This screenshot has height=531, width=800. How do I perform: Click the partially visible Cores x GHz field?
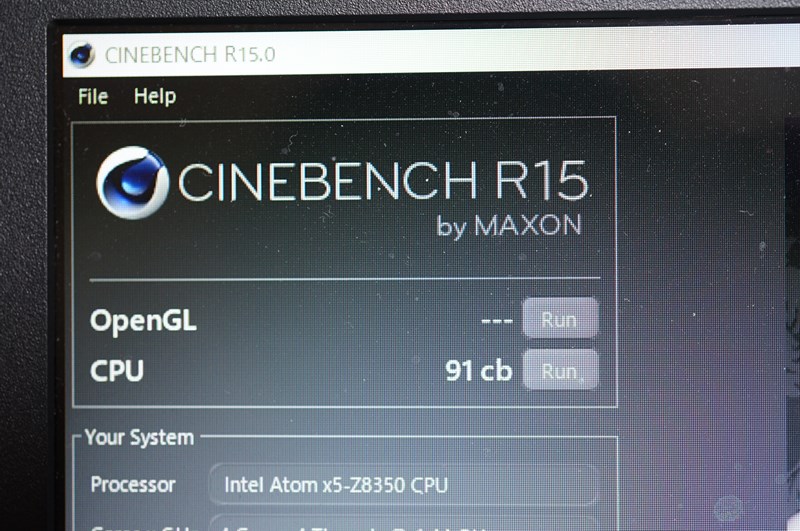click(403, 524)
